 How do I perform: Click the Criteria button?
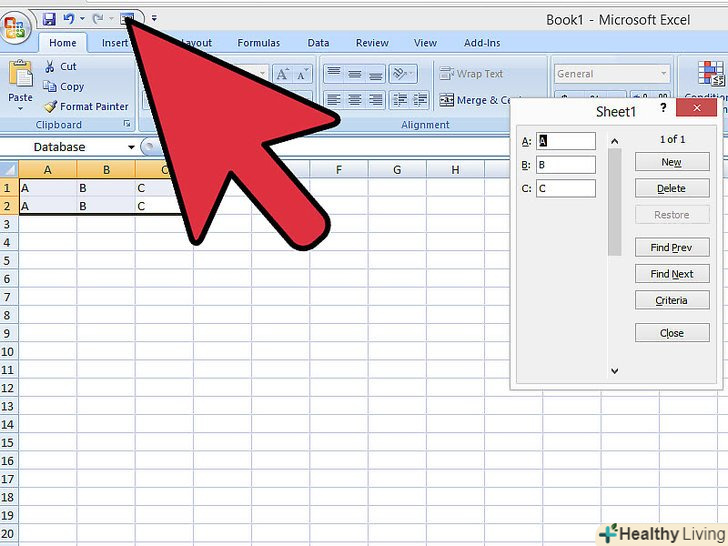(x=672, y=300)
